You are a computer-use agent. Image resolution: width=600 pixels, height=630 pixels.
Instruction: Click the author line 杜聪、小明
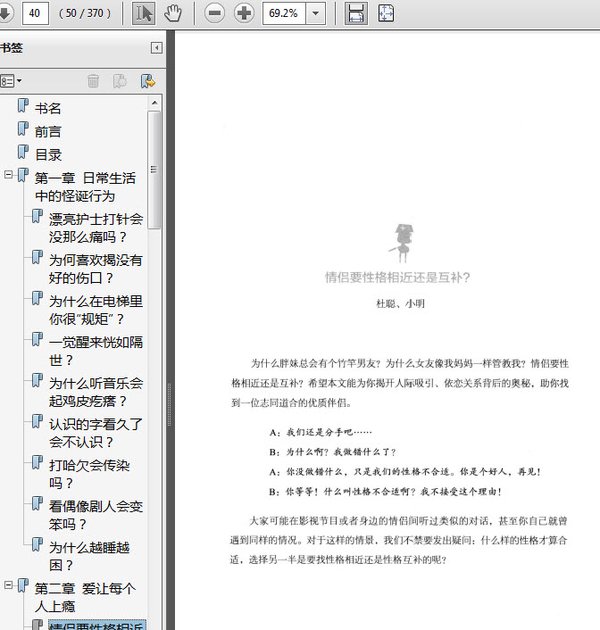[400, 304]
